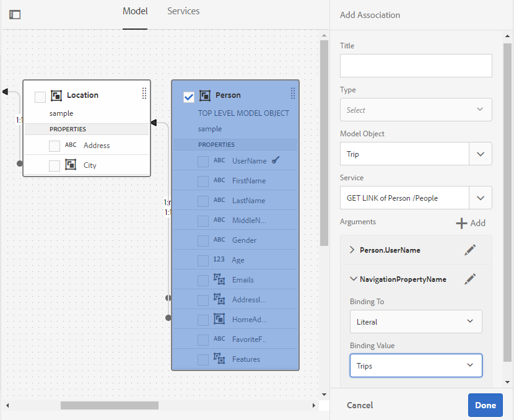Uncheck the Person model object checkbox
Screen dimensions: 514x420
click(189, 97)
